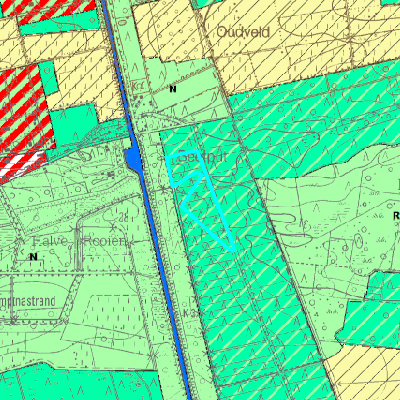Click the Falve Rooien map label
The height and width of the screenshot is (400, 400).
coord(80,241)
